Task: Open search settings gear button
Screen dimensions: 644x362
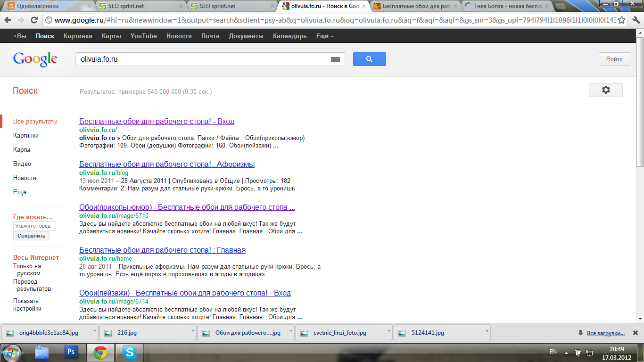Action: coord(606,90)
